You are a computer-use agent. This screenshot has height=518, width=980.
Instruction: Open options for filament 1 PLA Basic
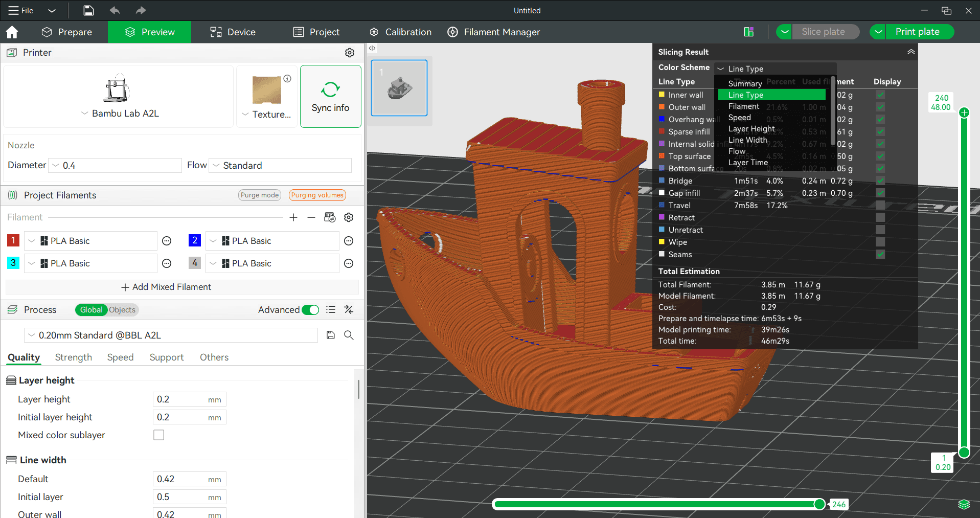(x=167, y=241)
